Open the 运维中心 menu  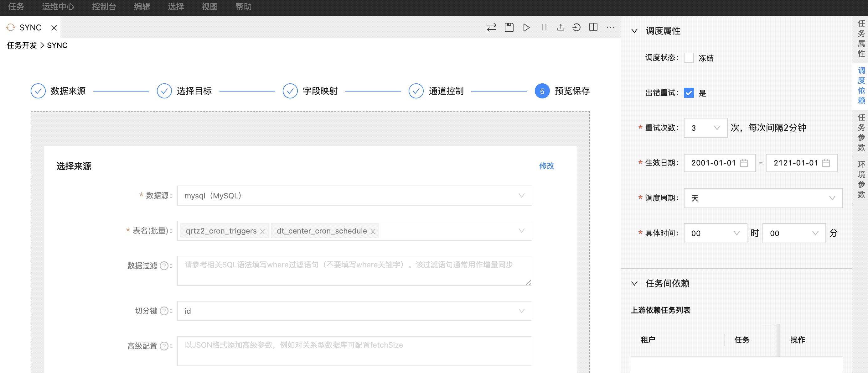click(x=58, y=7)
